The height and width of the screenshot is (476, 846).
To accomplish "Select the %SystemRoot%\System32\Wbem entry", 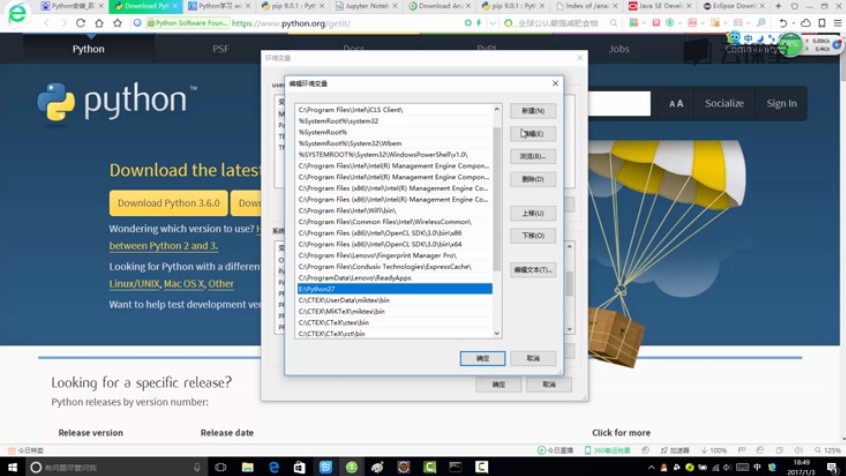I will [x=394, y=143].
